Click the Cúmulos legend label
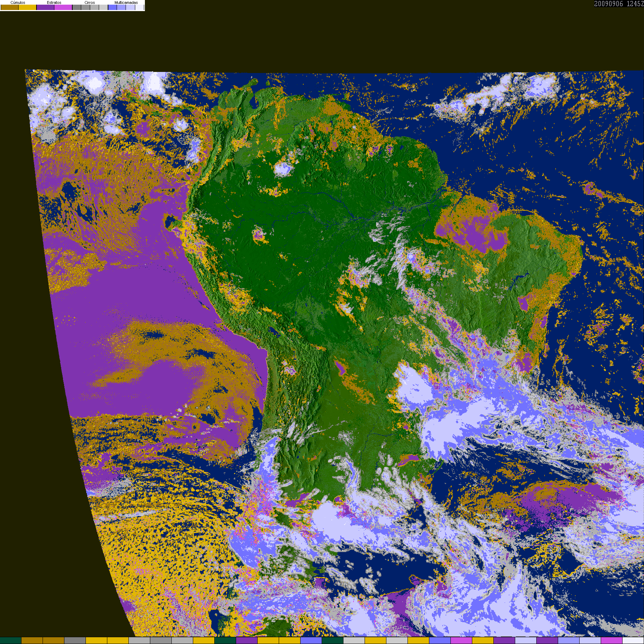 18,3
